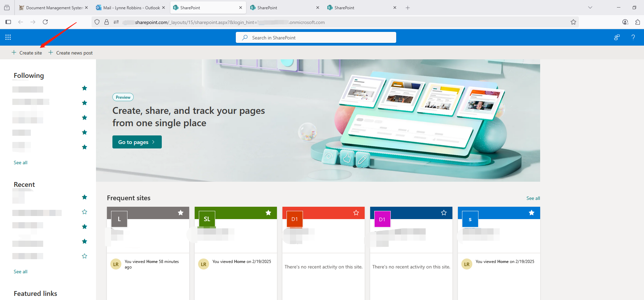See all Recent sites
Viewport: 644px width, 300px height.
21,272
